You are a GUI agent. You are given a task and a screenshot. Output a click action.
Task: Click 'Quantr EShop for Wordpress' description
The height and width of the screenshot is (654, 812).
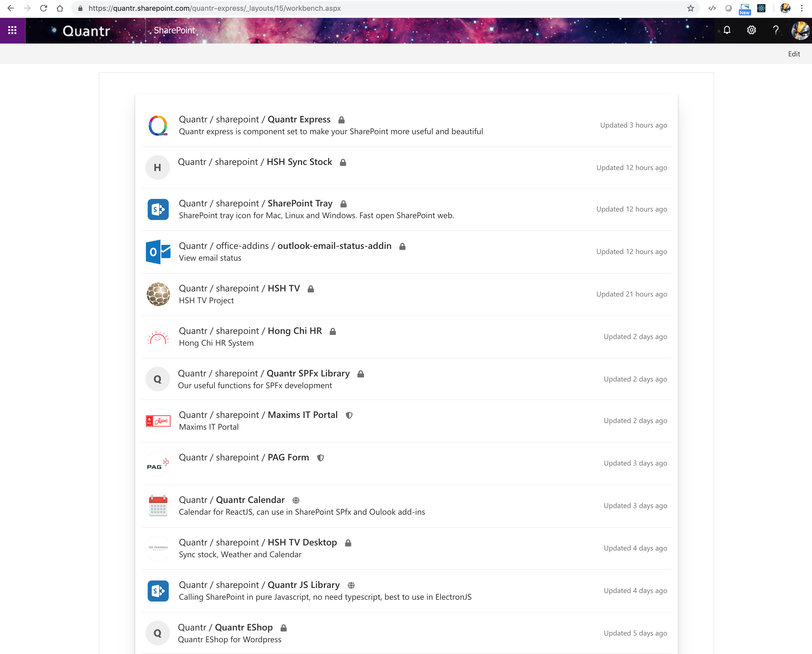[230, 640]
